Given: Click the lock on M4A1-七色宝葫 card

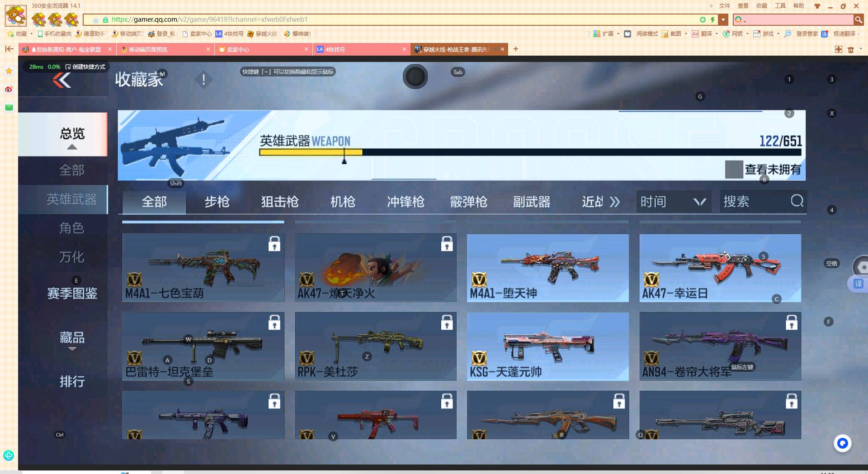Looking at the screenshot, I should (274, 244).
